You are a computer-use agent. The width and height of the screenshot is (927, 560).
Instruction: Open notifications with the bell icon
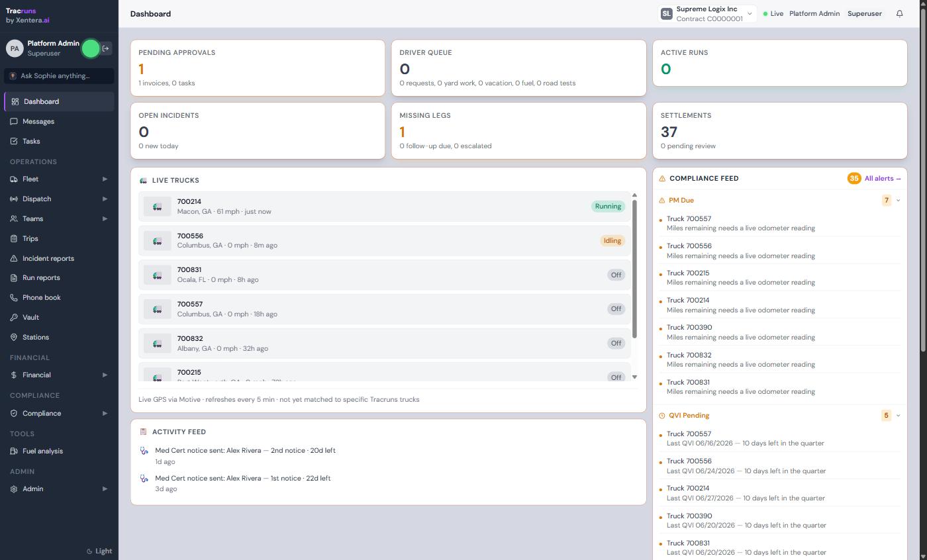899,13
